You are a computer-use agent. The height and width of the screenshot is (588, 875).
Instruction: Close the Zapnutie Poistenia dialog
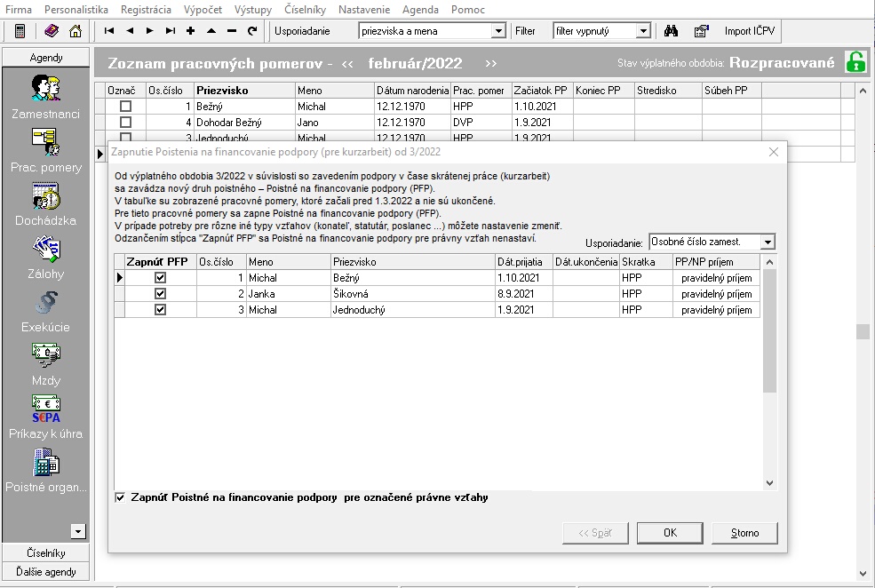(774, 152)
